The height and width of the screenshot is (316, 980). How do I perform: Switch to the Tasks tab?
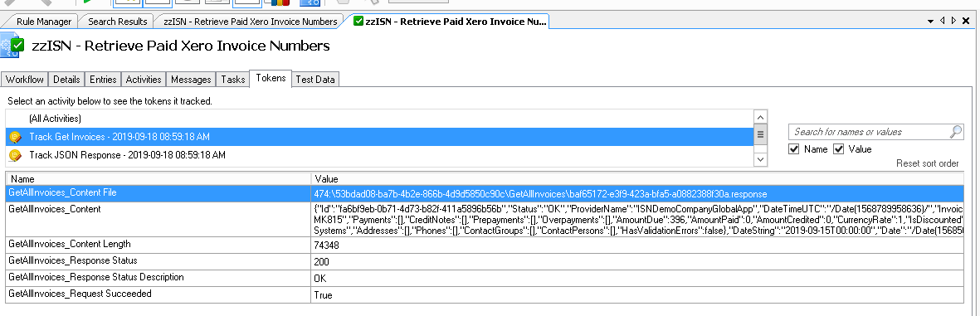coord(232,80)
